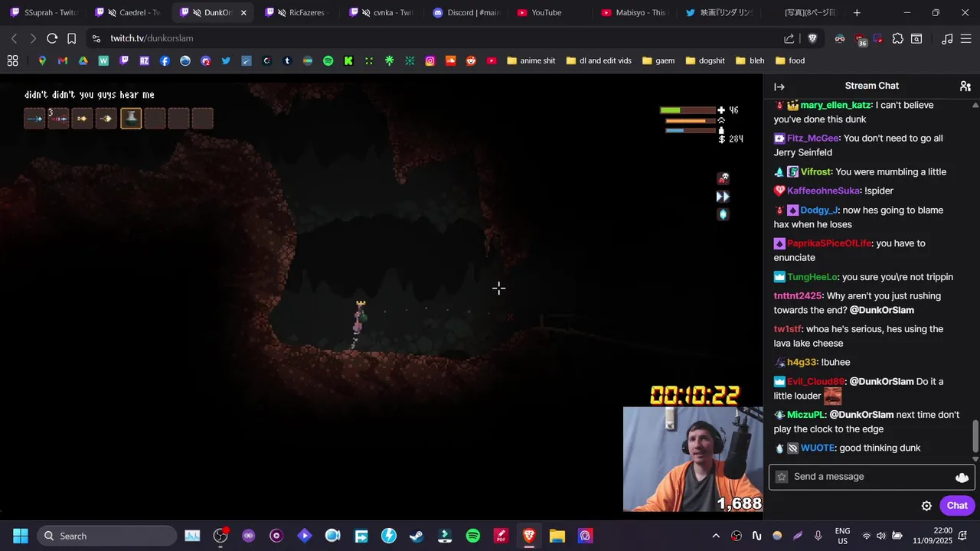Toggle the browser sidebar panel

[916, 38]
